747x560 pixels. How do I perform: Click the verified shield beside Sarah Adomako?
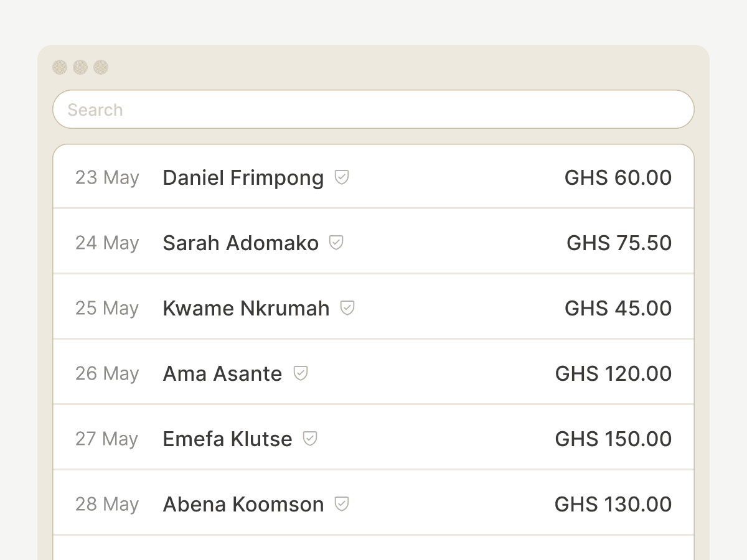pyautogui.click(x=336, y=243)
